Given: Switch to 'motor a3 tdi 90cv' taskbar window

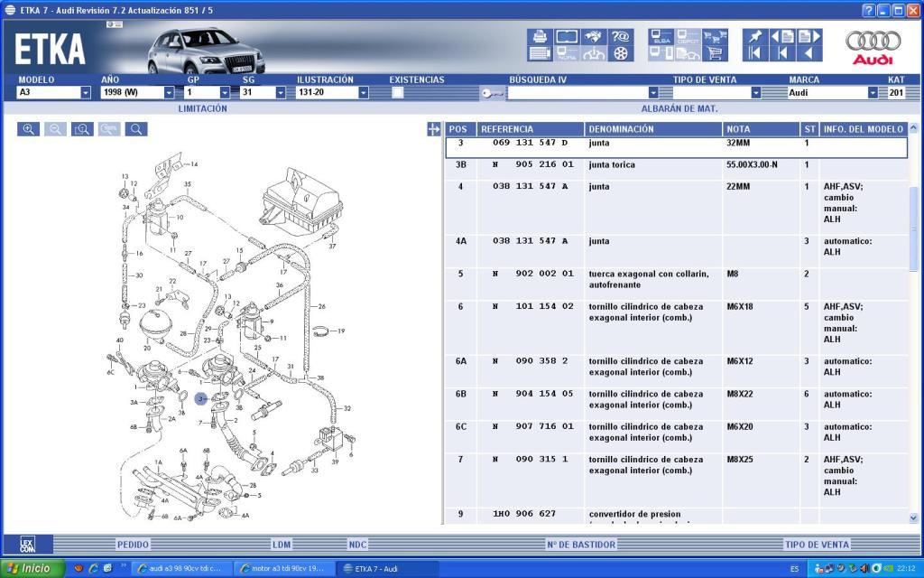Looking at the screenshot, I should [x=282, y=569].
